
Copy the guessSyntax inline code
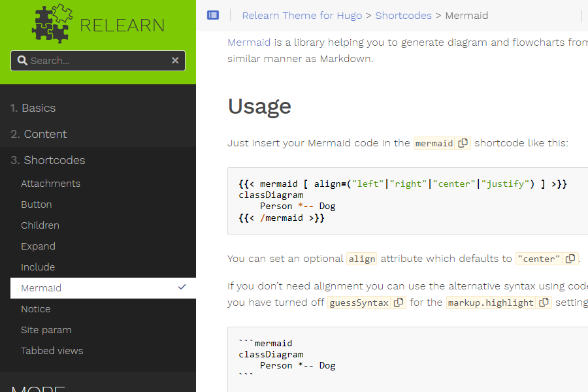point(399,302)
